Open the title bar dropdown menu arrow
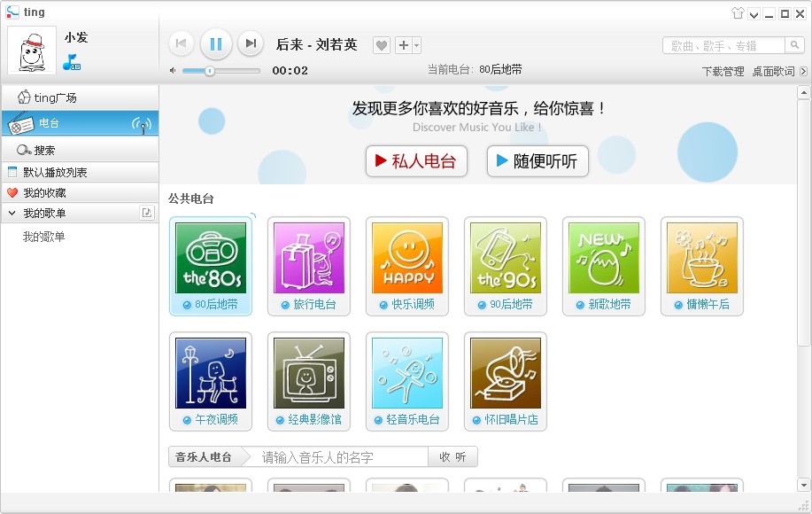The width and height of the screenshot is (812, 514). (x=754, y=13)
